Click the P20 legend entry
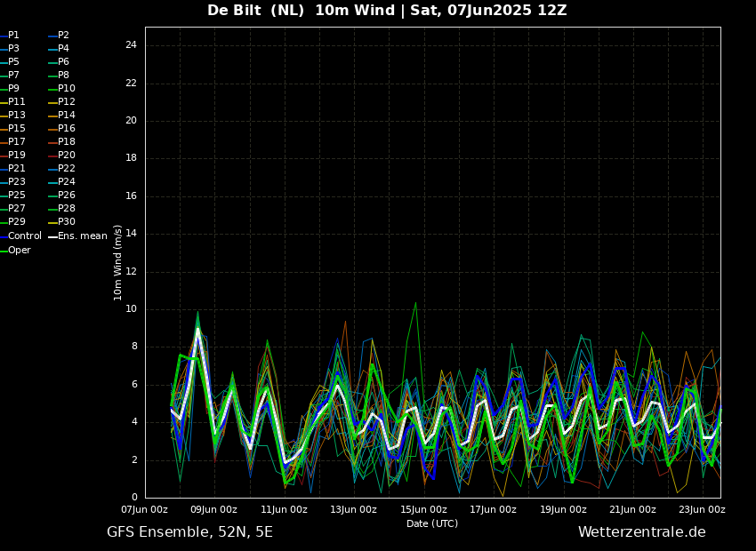This screenshot has height=551, width=756. tap(67, 156)
